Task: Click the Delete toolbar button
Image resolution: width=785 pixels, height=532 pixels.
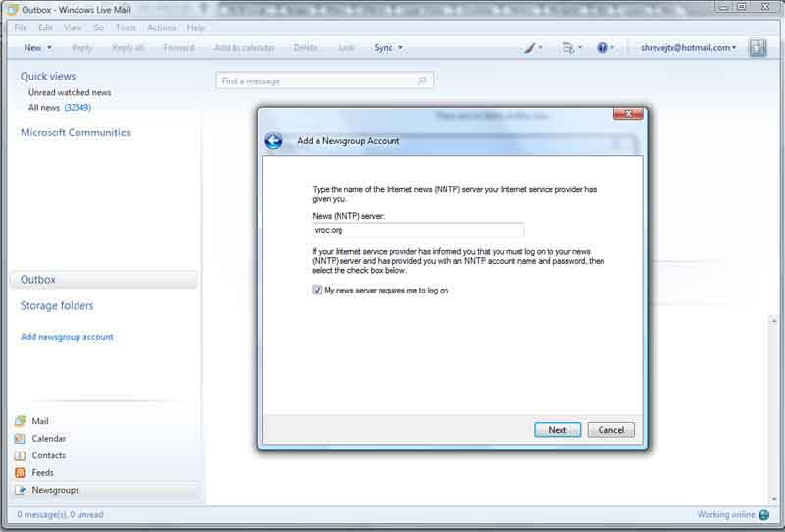Action: [305, 48]
